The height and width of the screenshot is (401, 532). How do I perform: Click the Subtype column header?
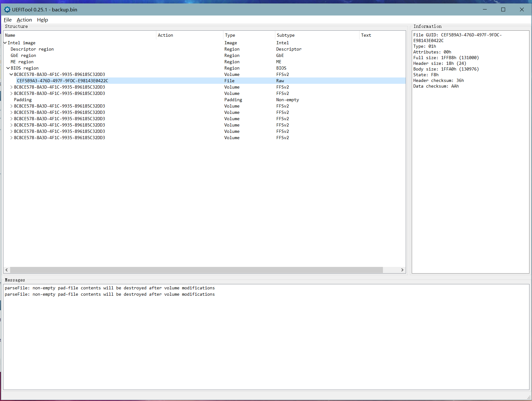[317, 35]
